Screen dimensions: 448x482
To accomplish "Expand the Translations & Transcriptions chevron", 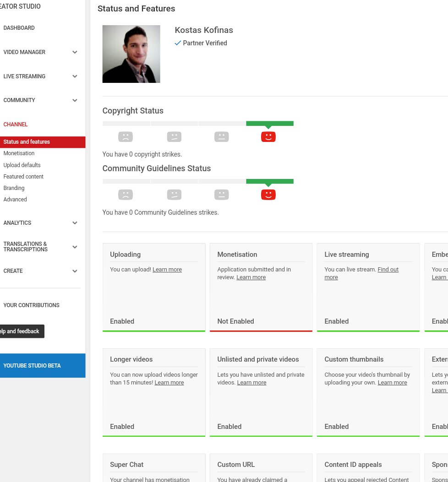I will coord(75,247).
